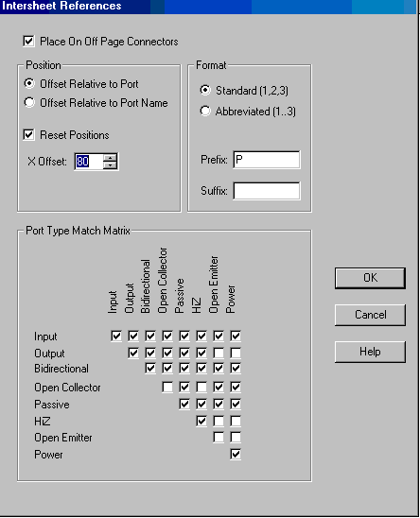Click into the Prefix text field

[x=267, y=160]
